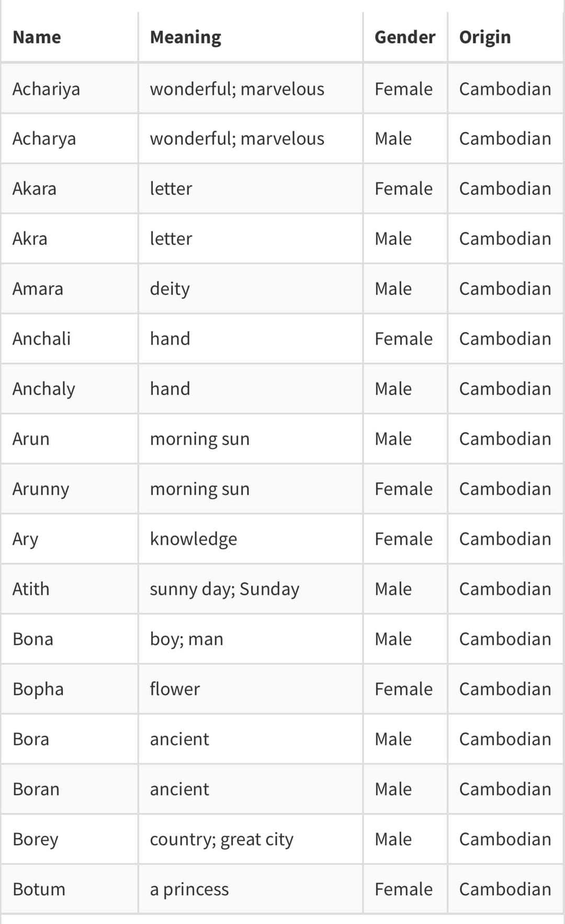565x924 pixels.
Task: Click the Gender column header
Action: (404, 37)
